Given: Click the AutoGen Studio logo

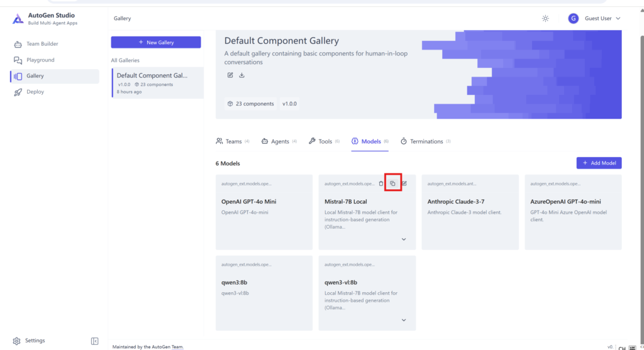Looking at the screenshot, I should pos(18,19).
